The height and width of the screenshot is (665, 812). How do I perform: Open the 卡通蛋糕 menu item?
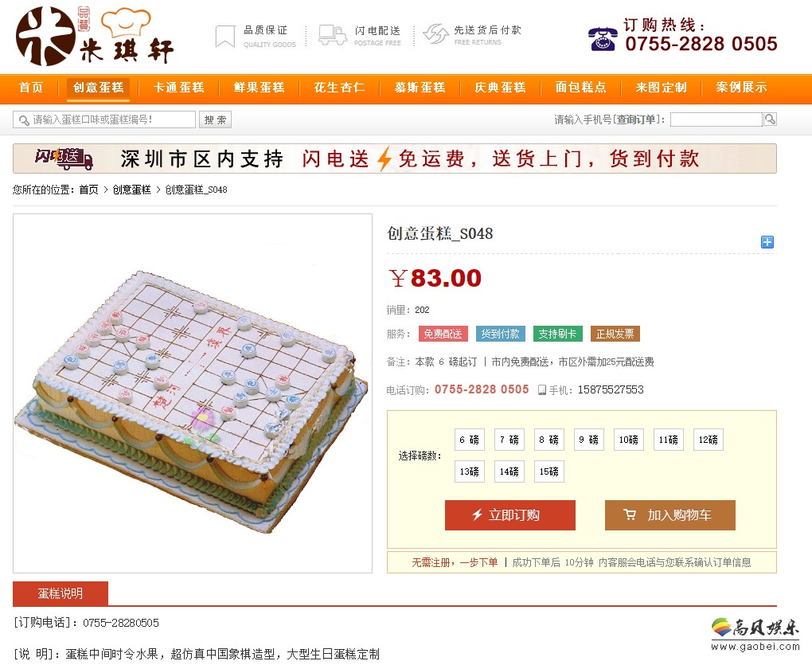(178, 88)
